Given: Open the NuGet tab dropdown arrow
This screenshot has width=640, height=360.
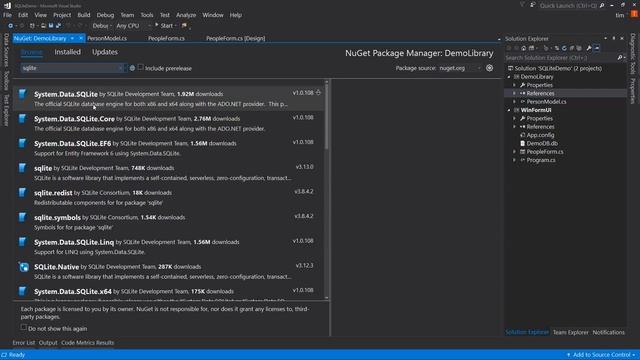Looking at the screenshot, I should click(72, 38).
